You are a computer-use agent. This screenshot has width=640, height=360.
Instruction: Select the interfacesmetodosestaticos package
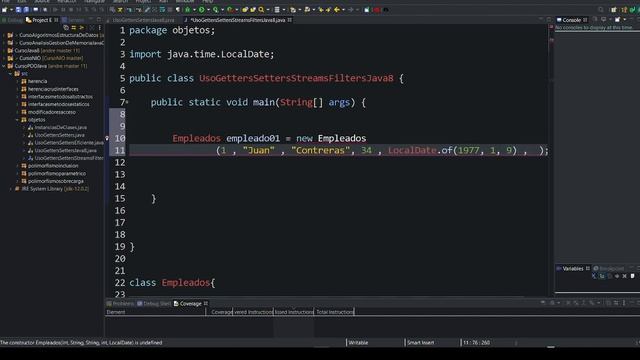[58, 104]
